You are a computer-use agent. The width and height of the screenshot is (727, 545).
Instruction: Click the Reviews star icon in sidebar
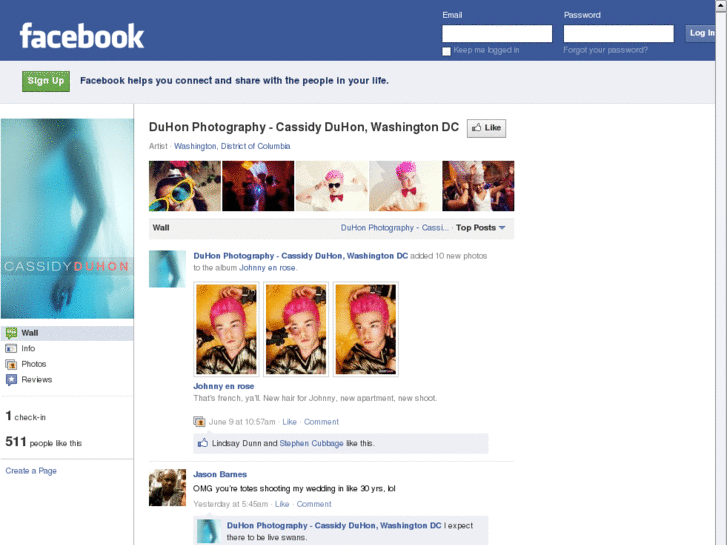[11, 380]
